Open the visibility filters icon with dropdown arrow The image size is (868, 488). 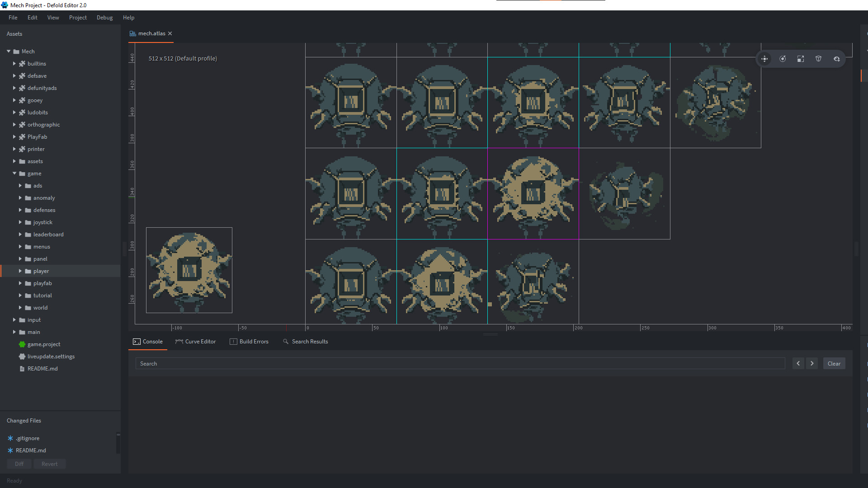pyautogui.click(x=837, y=59)
